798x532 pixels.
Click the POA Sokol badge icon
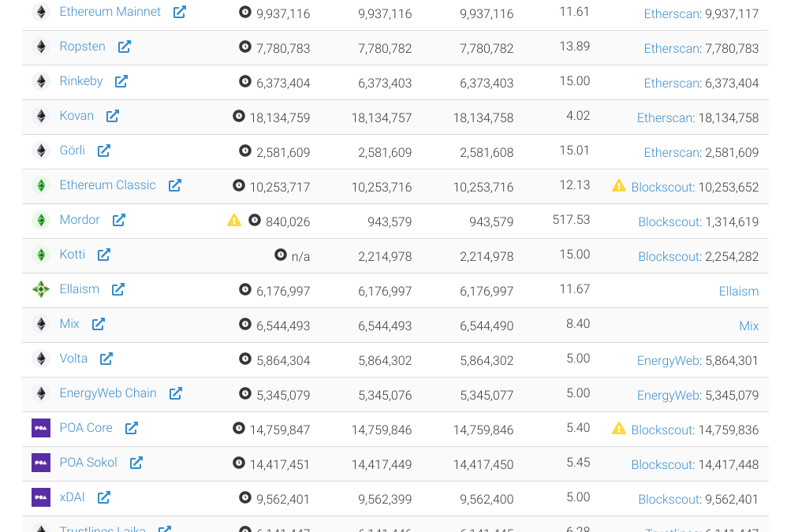tap(40, 463)
